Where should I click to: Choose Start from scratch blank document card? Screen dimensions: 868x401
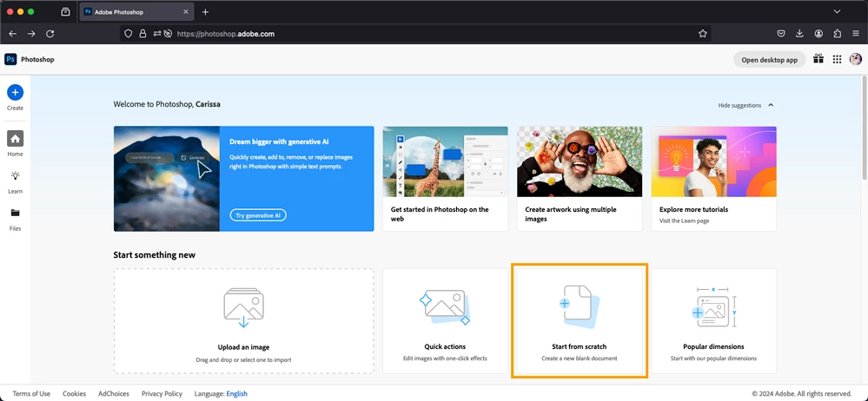click(x=580, y=321)
